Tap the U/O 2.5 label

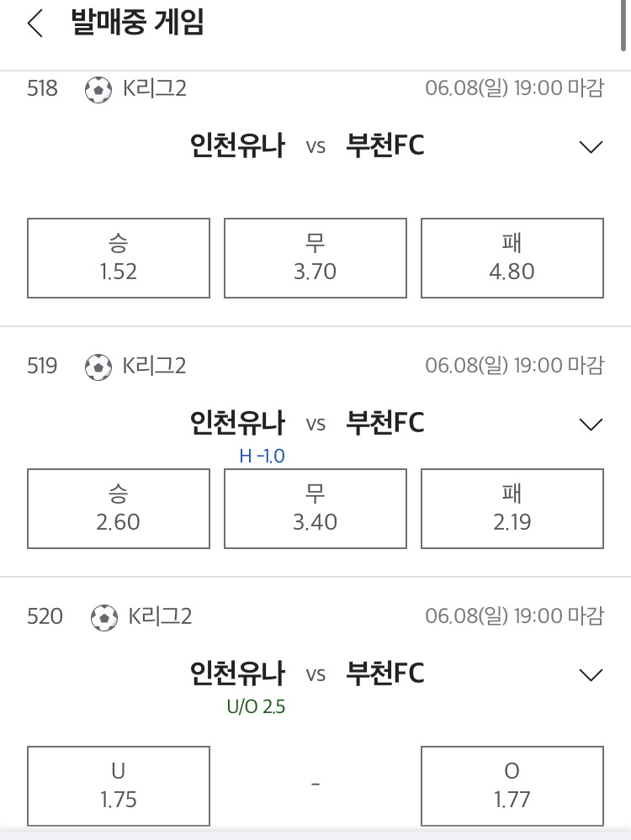coord(257,706)
